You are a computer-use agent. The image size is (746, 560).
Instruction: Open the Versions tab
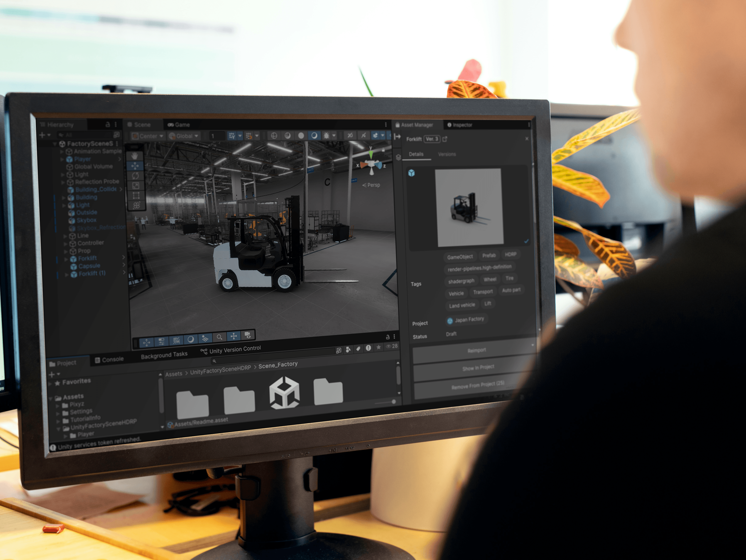coord(447,154)
